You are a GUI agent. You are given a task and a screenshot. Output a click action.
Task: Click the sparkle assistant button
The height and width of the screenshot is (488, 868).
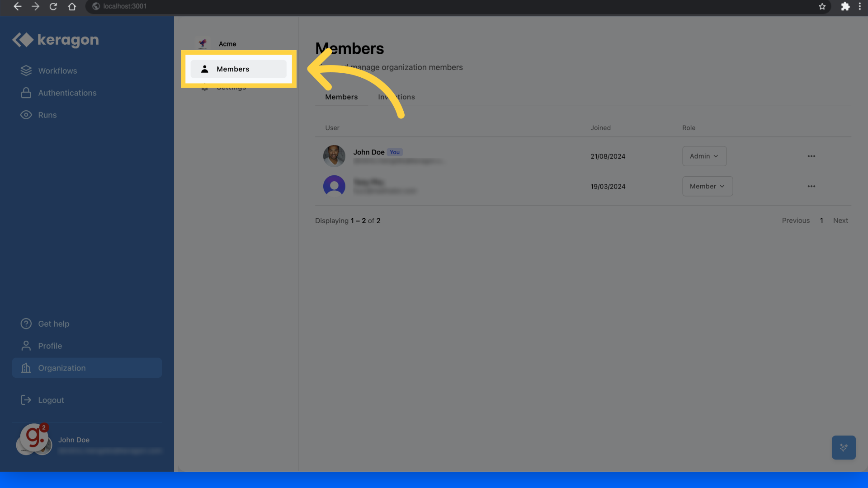[844, 448]
